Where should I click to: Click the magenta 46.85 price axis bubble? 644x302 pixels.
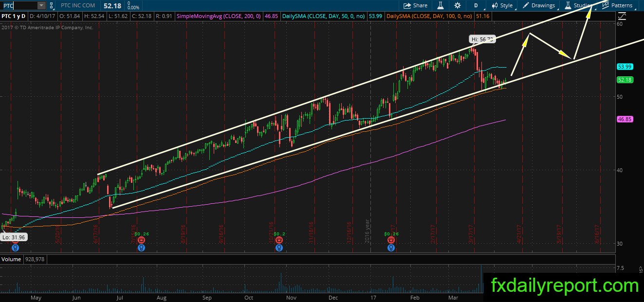pos(624,119)
